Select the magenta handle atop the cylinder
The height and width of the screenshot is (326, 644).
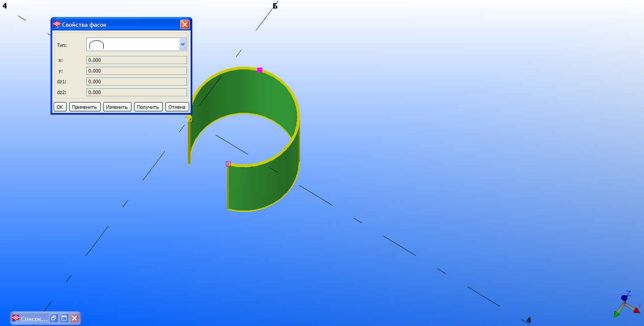pyautogui.click(x=260, y=70)
